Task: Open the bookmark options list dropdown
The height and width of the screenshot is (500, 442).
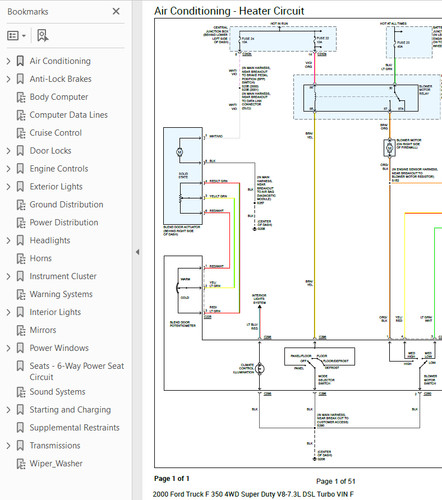Action: point(16,35)
